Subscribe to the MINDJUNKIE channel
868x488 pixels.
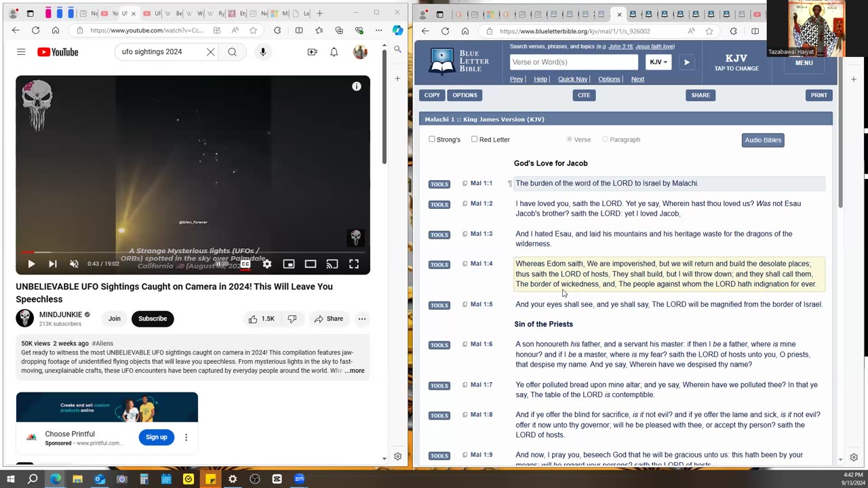(x=153, y=319)
